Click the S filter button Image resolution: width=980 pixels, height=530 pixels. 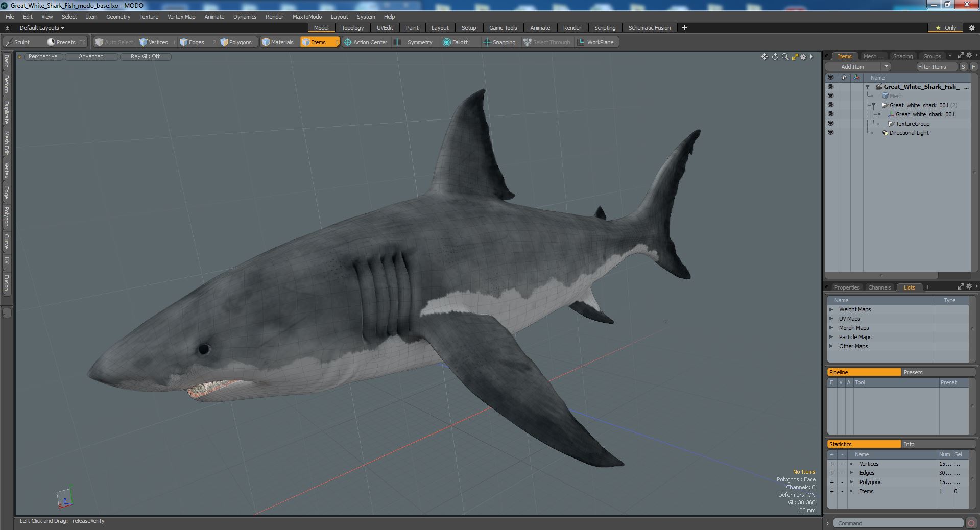[x=963, y=67]
